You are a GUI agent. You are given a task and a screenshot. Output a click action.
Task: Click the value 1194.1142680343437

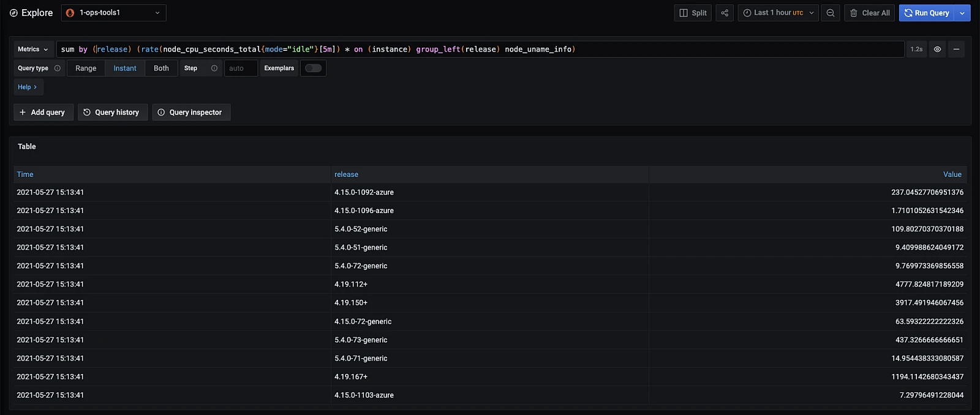pos(927,376)
